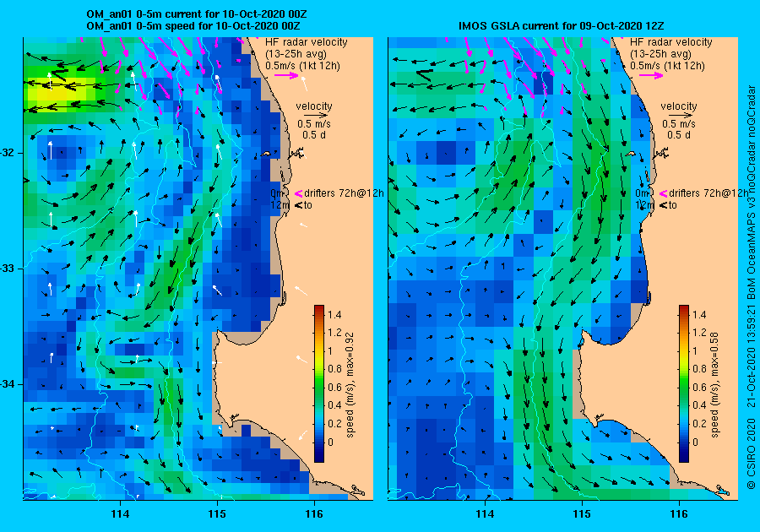Click magenta HF radar legend arrow on left map
Viewport: 760px width, 532px height.
(x=286, y=75)
